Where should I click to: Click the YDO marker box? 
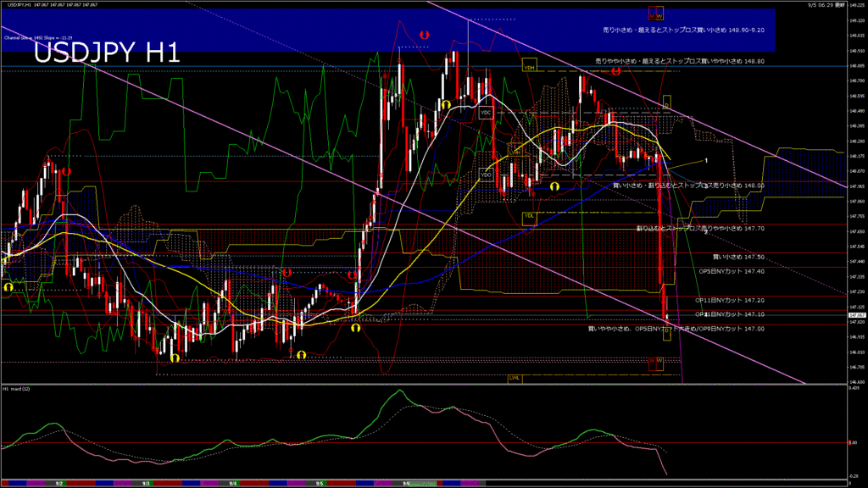click(x=486, y=175)
